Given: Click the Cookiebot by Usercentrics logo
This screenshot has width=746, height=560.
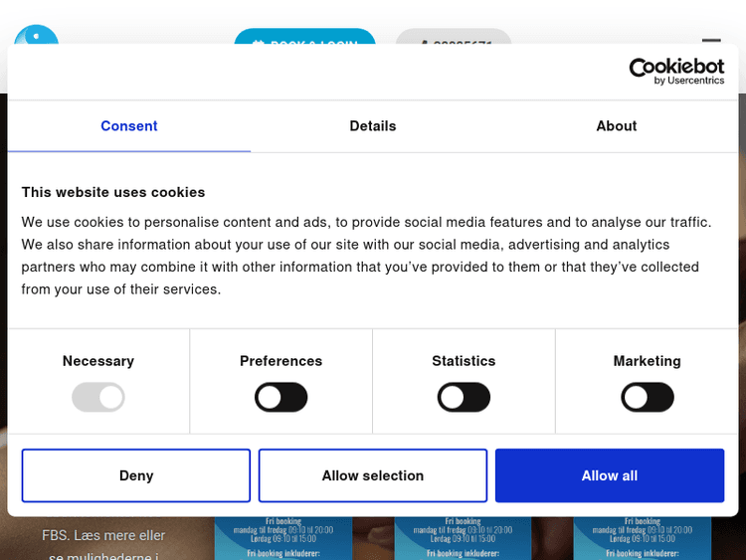Looking at the screenshot, I should [676, 71].
